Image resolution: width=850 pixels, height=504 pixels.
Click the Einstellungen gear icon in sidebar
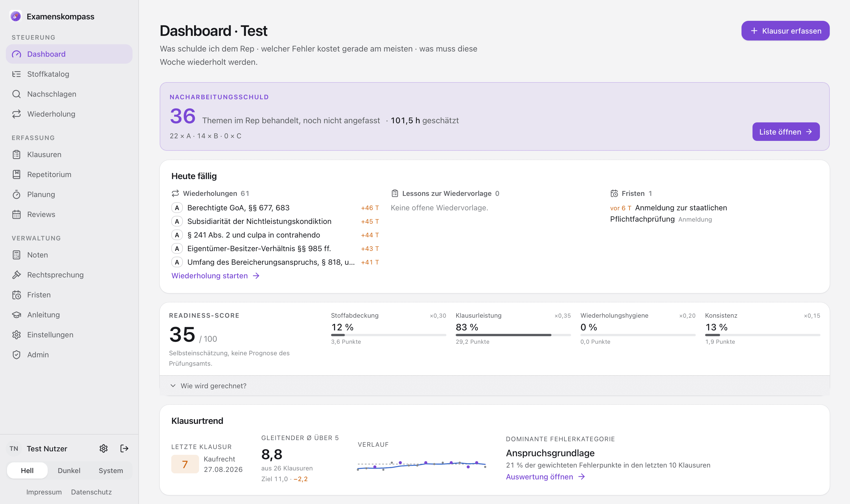pos(16,335)
